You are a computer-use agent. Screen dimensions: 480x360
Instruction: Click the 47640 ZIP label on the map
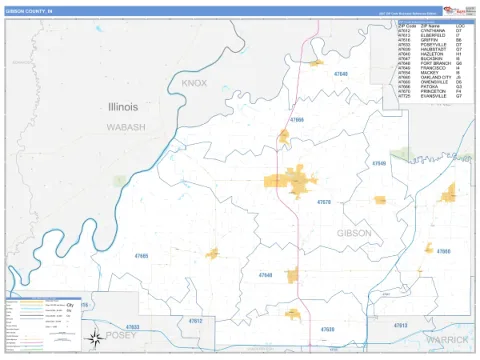point(341,74)
